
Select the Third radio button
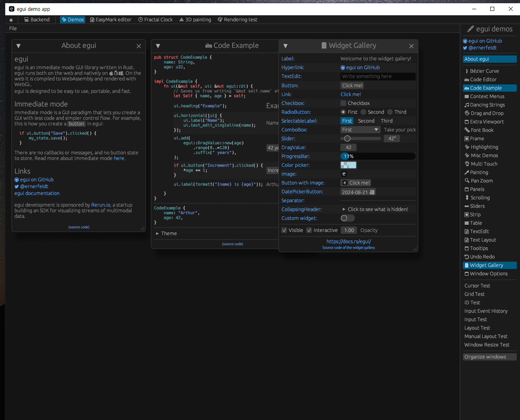coord(390,112)
